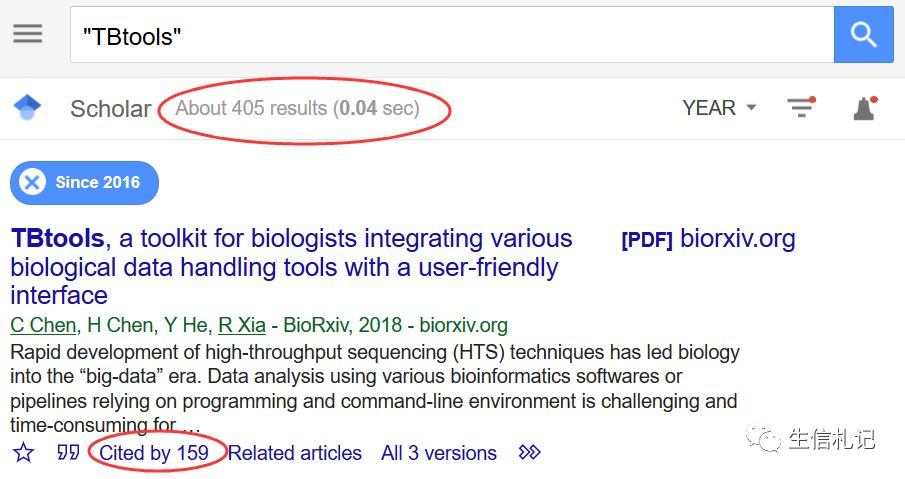Remove the Since 2016 filter
The image size is (905, 479).
[x=32, y=182]
